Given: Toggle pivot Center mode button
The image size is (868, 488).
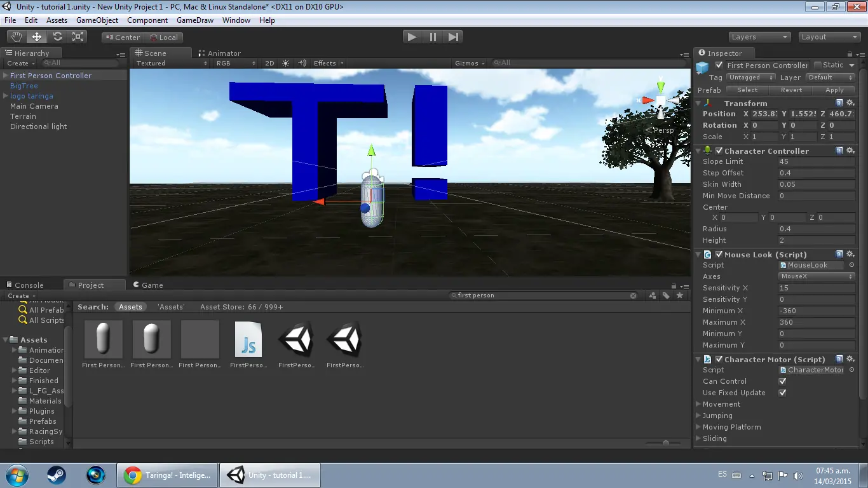Looking at the screenshot, I should point(122,37).
